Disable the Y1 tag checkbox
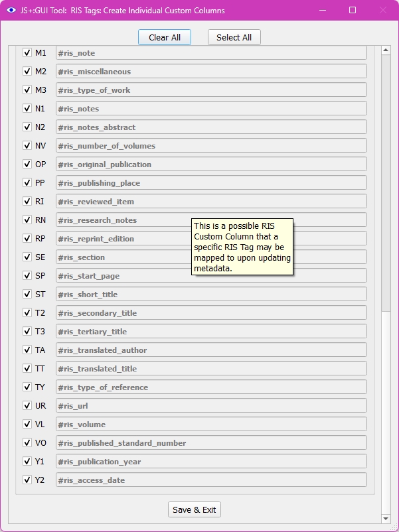The image size is (399, 532). pos(27,462)
